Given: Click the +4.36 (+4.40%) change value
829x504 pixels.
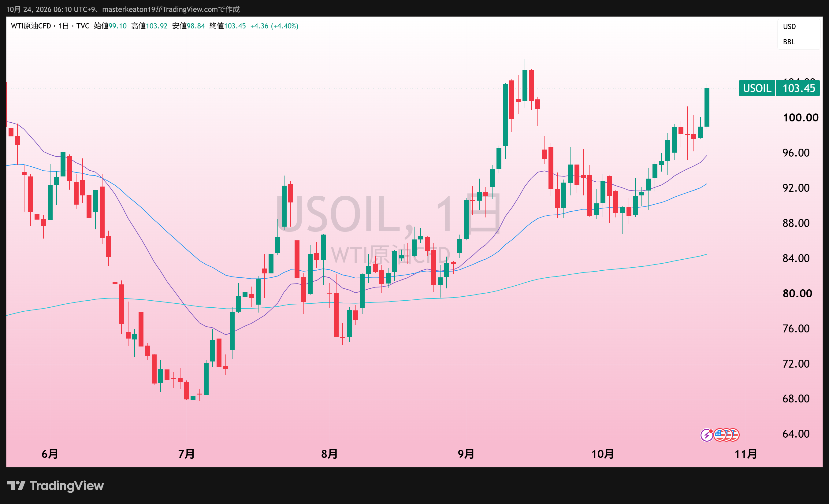Looking at the screenshot, I should [274, 26].
